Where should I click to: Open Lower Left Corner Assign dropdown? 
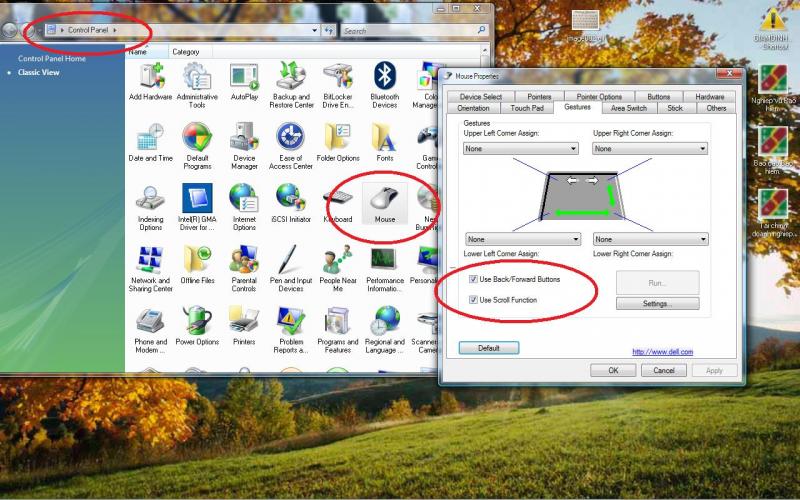coord(521,240)
